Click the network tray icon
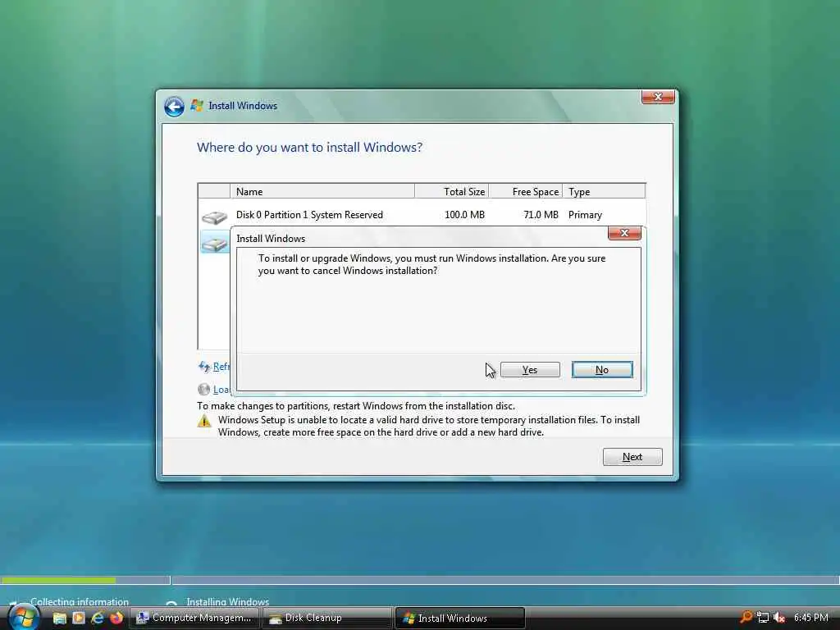This screenshot has width=840, height=630. pyautogui.click(x=763, y=618)
